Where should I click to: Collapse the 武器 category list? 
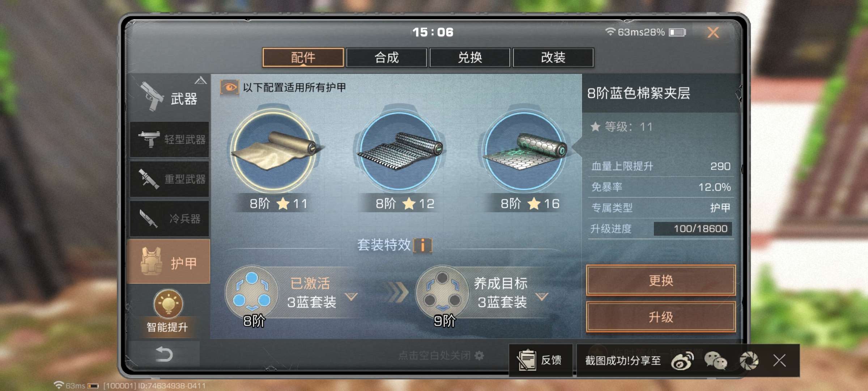coord(201,80)
